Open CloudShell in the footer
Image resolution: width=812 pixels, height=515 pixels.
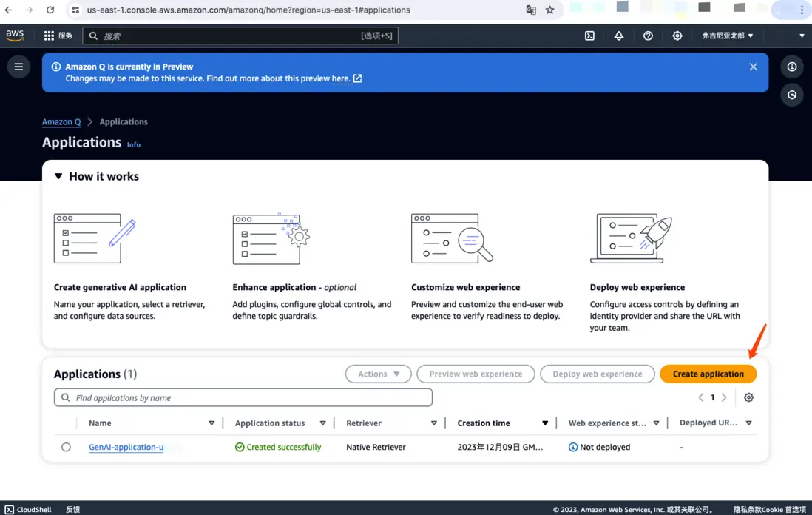coord(29,510)
